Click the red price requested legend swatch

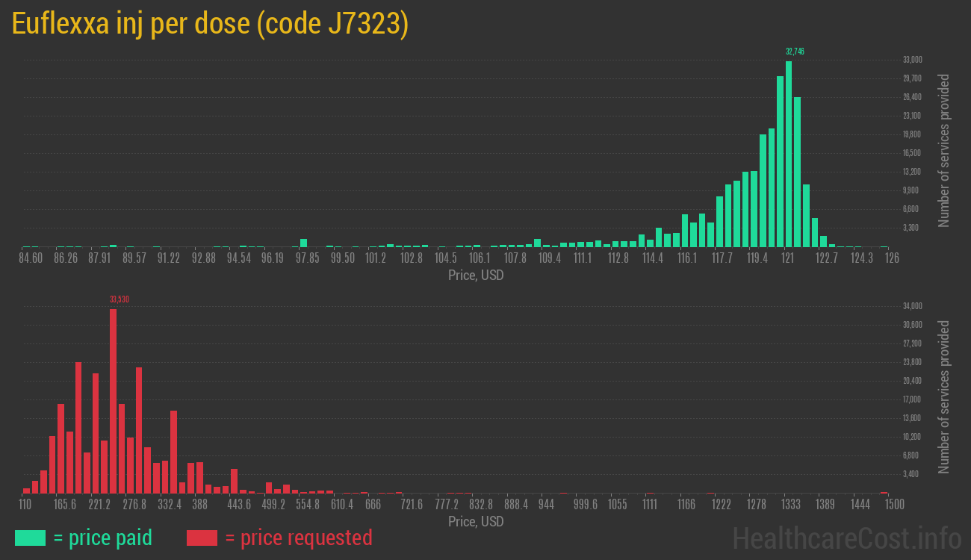(x=202, y=538)
